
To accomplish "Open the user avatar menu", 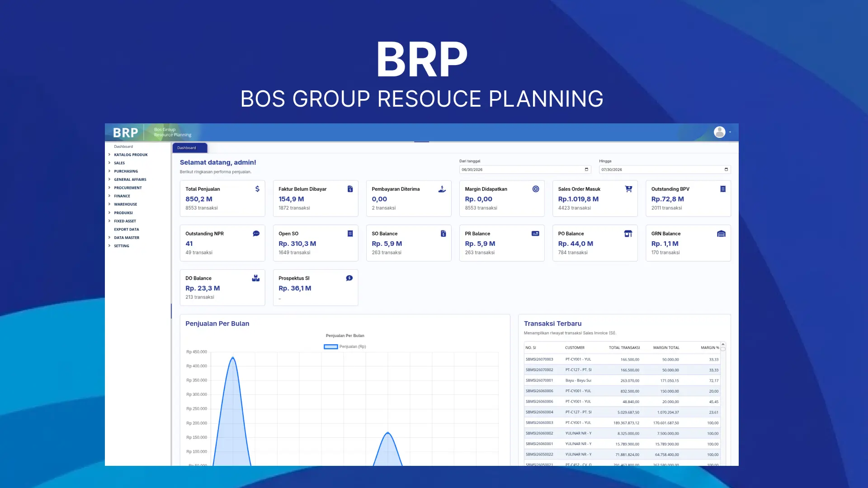I will tap(722, 132).
